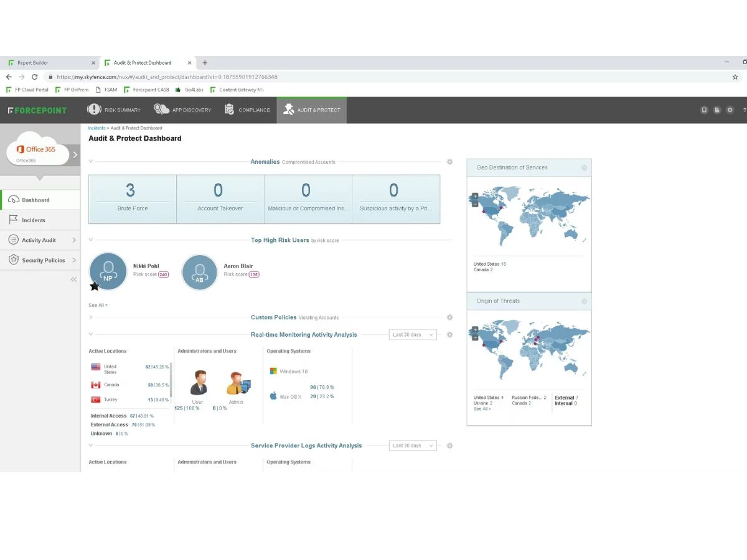Zoom out on Geo Destination map

475,203
